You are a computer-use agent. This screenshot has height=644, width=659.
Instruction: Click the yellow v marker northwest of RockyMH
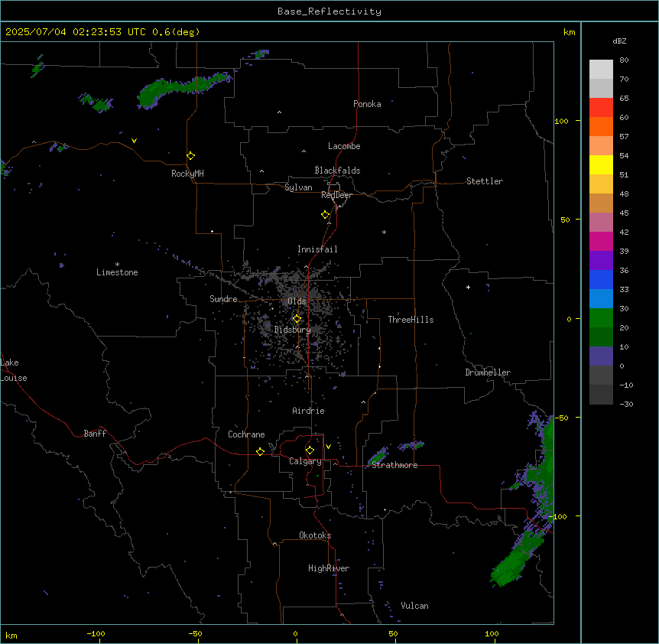click(x=134, y=141)
